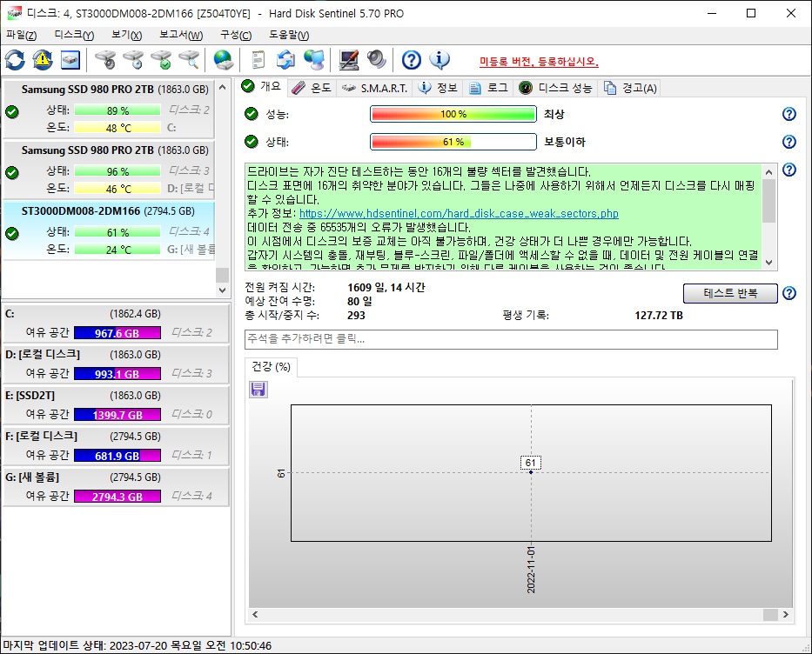Open the 보기 menu

point(126,35)
